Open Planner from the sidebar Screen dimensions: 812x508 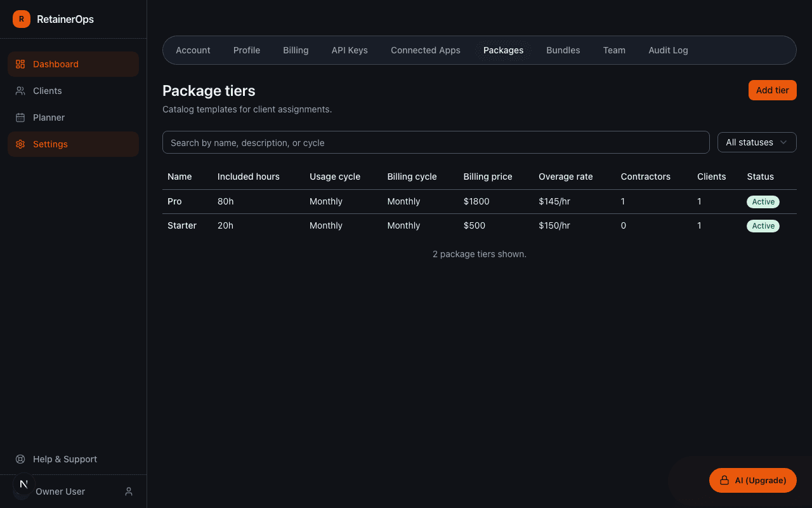pyautogui.click(x=73, y=117)
